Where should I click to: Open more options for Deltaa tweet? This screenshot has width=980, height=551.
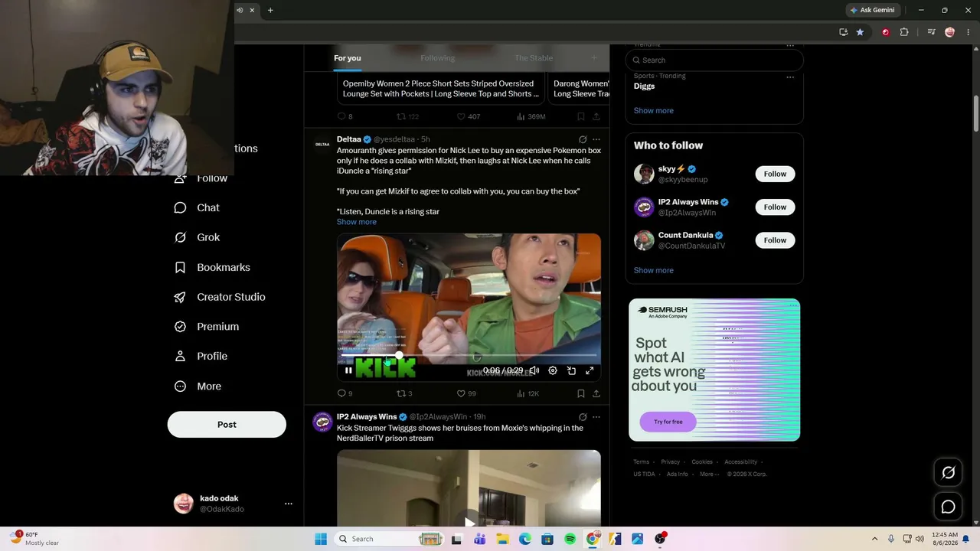tap(596, 139)
